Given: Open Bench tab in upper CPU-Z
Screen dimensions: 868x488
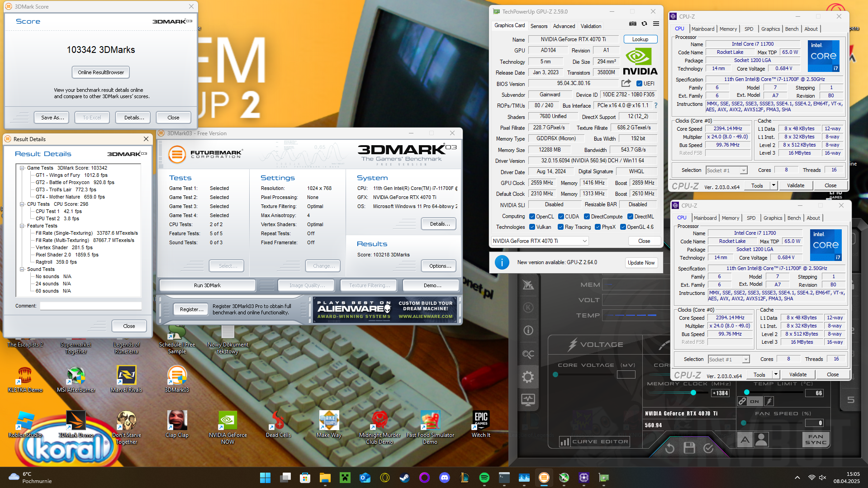Looking at the screenshot, I should click(x=792, y=29).
